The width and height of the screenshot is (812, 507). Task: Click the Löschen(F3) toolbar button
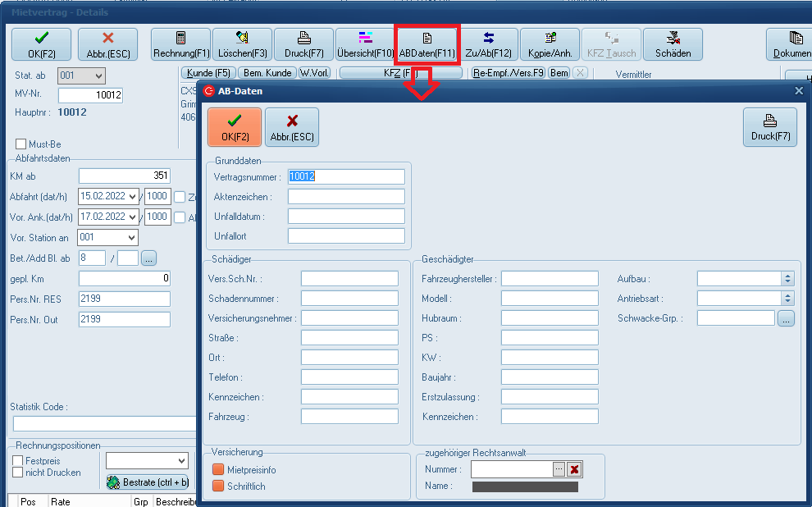pyautogui.click(x=242, y=44)
